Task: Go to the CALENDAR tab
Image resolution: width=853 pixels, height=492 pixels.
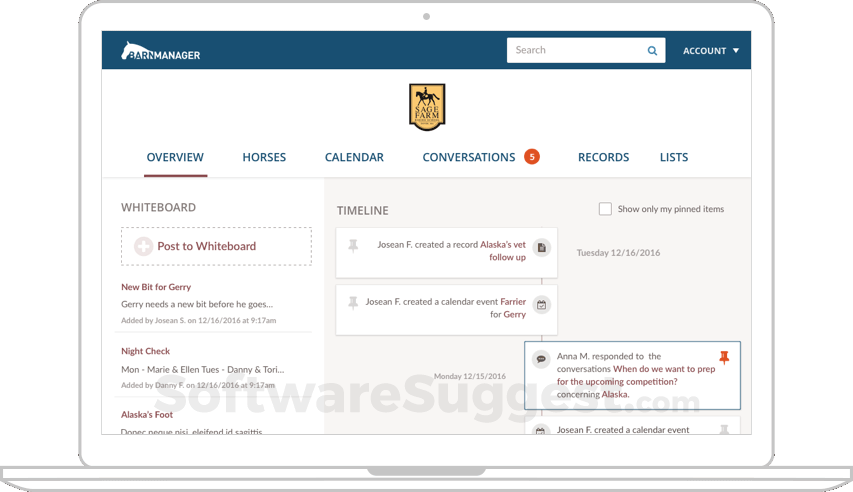Action: 354,157
